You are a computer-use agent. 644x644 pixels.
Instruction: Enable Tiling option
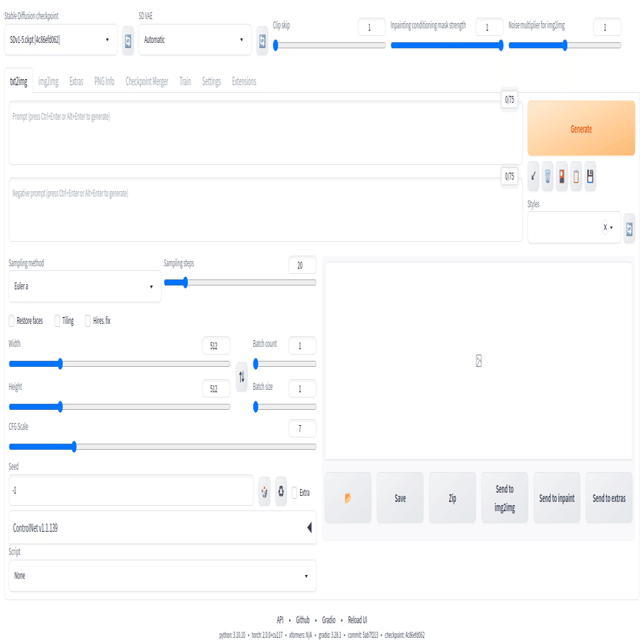tap(57, 321)
